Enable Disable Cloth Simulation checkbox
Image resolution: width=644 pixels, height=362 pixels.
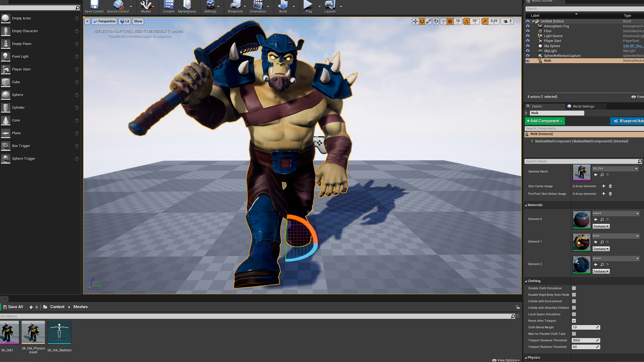pyautogui.click(x=574, y=288)
